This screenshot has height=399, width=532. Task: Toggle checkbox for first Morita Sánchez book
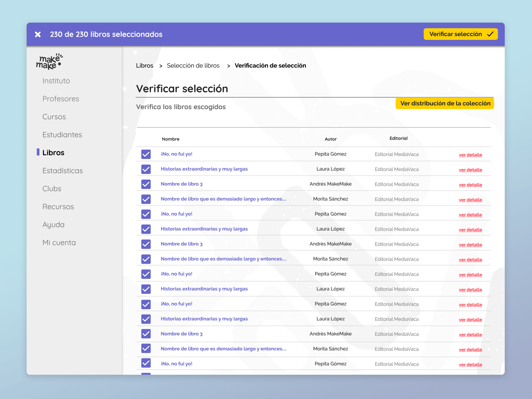pos(146,199)
